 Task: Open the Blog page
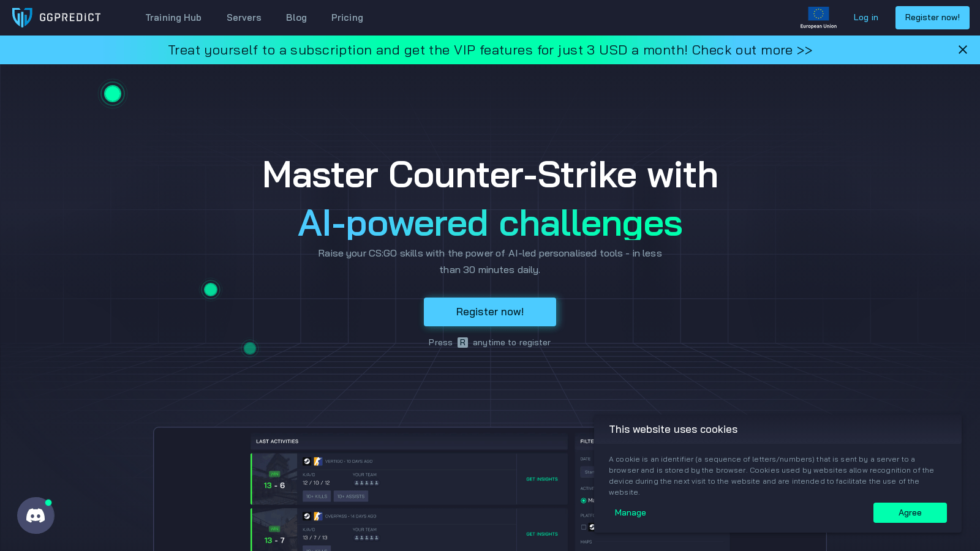pos(296,18)
